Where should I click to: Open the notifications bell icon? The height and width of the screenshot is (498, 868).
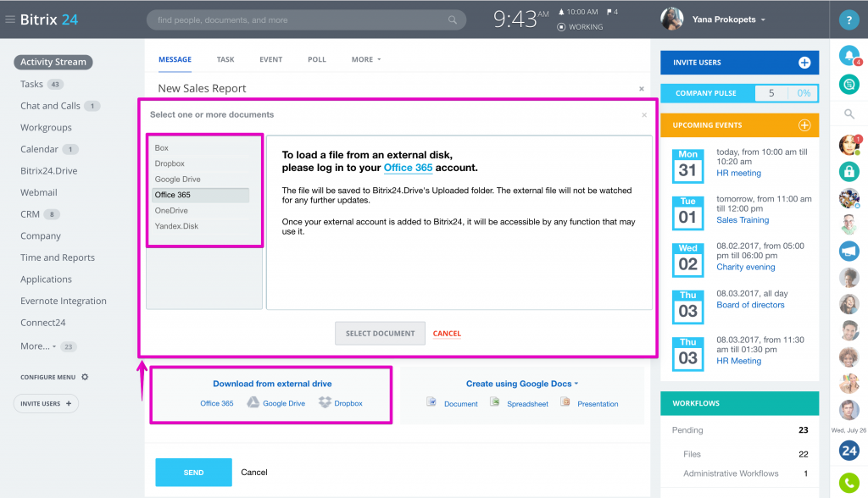tap(849, 55)
